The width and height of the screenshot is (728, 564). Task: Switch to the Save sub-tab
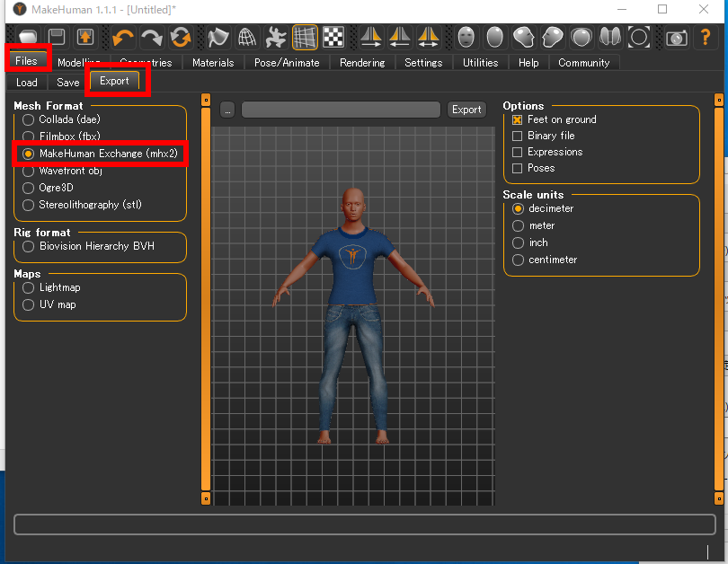pos(68,83)
